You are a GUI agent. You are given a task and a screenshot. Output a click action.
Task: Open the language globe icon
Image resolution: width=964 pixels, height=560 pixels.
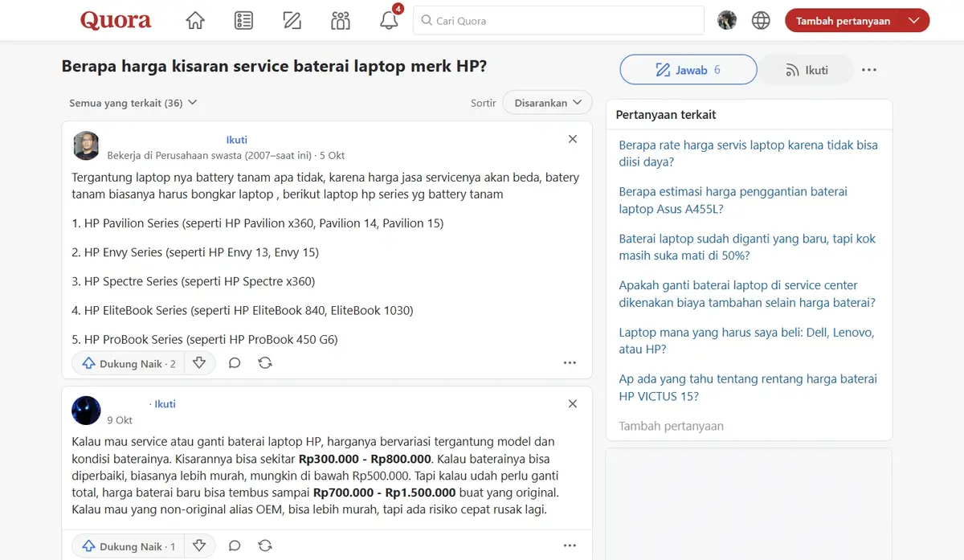coord(761,21)
